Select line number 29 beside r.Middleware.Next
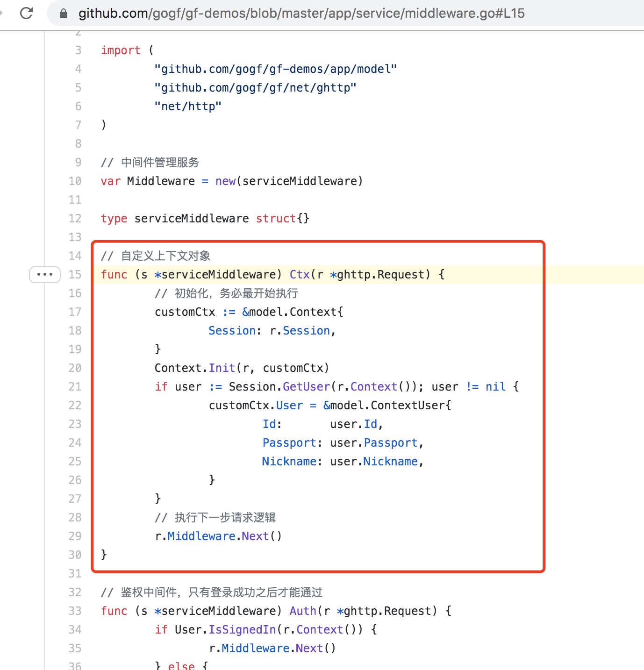The height and width of the screenshot is (670, 644). (x=75, y=536)
